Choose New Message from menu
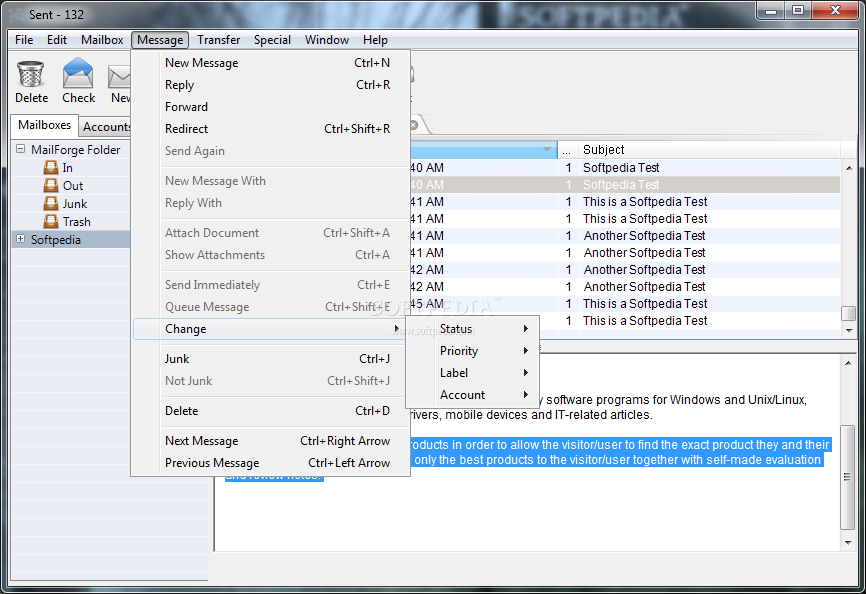Viewport: 866px width, 594px height. 270,63
